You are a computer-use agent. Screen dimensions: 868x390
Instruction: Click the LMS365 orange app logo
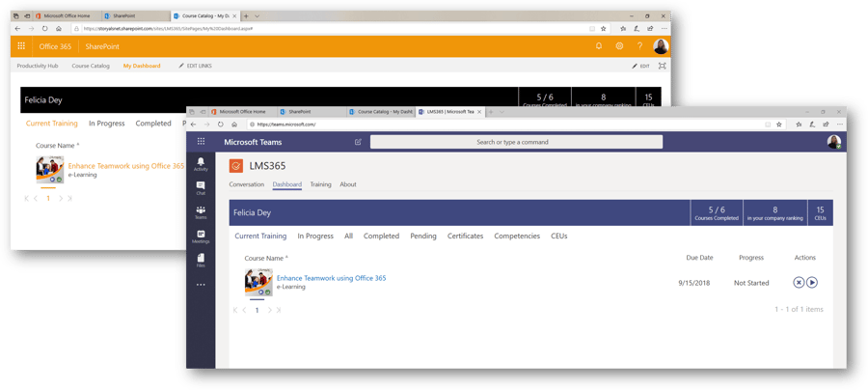236,166
